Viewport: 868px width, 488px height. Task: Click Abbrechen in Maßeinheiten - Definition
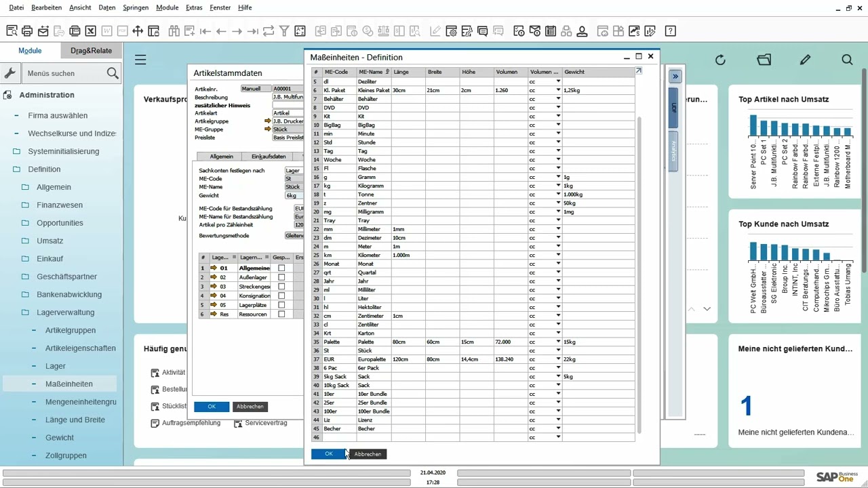(x=368, y=454)
